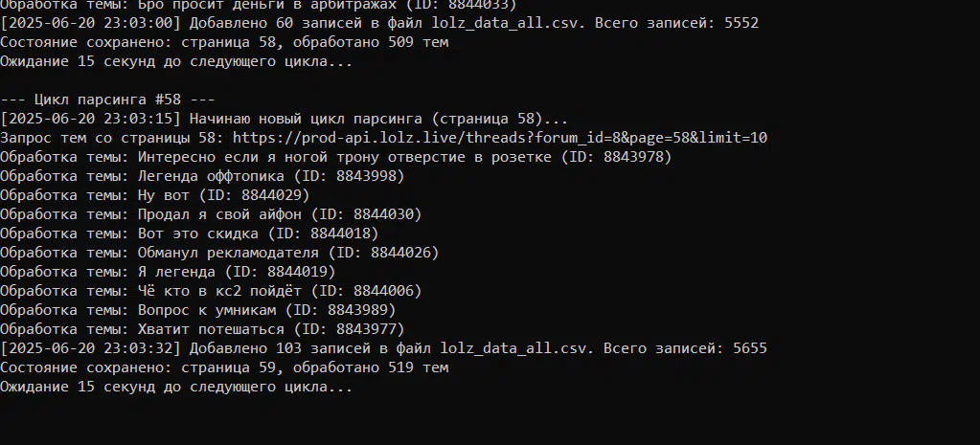This screenshot has height=445, width=980.
Task: Click the timestamp 2025-06-20 23:03:32
Action: click(91, 348)
